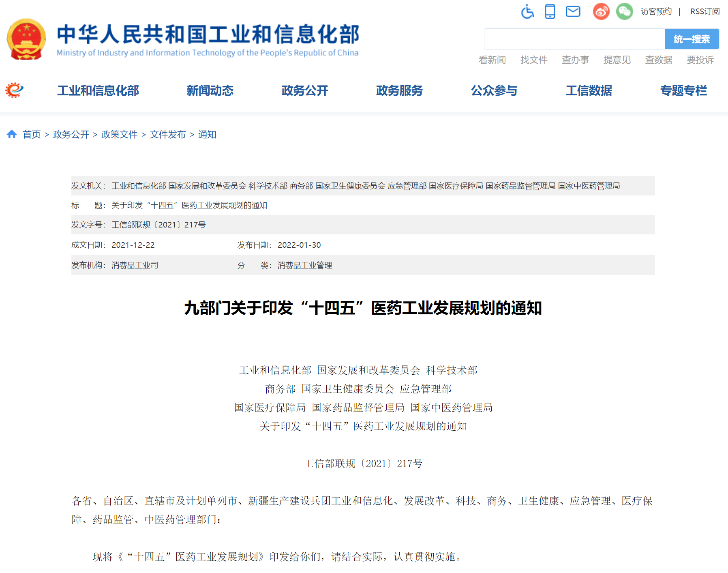Click the 要投诉 quick link
728x573 pixels.
700,60
